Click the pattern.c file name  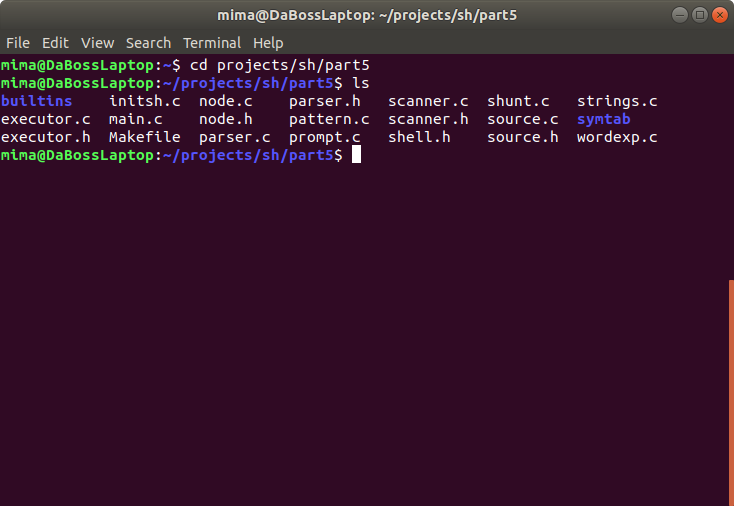pos(329,120)
